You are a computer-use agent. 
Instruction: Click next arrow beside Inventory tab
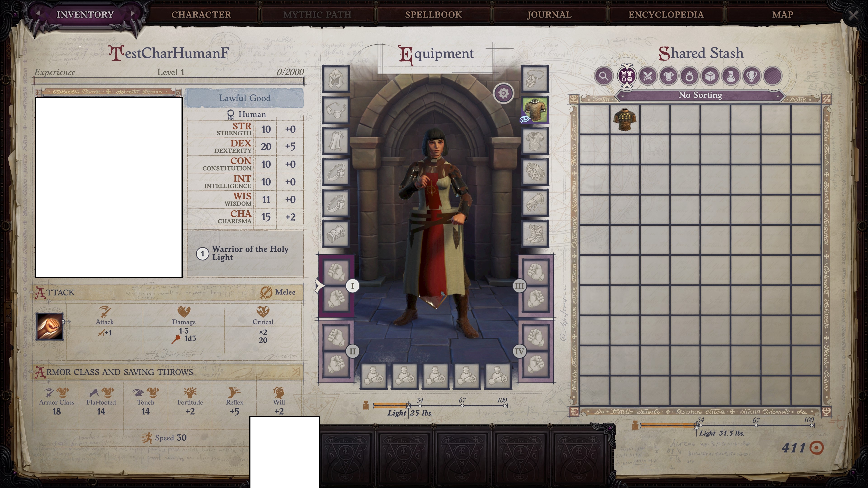pyautogui.click(x=133, y=14)
